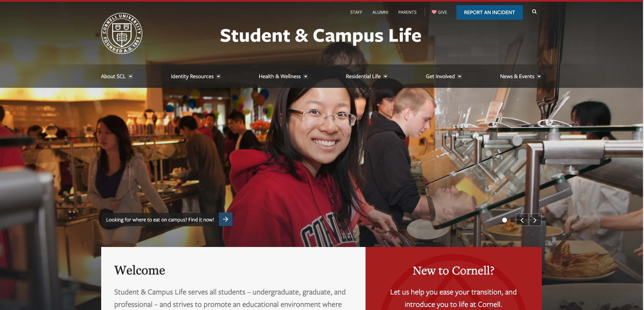644x310 pixels.
Task: Open the Get Involved menu
Action: [444, 76]
